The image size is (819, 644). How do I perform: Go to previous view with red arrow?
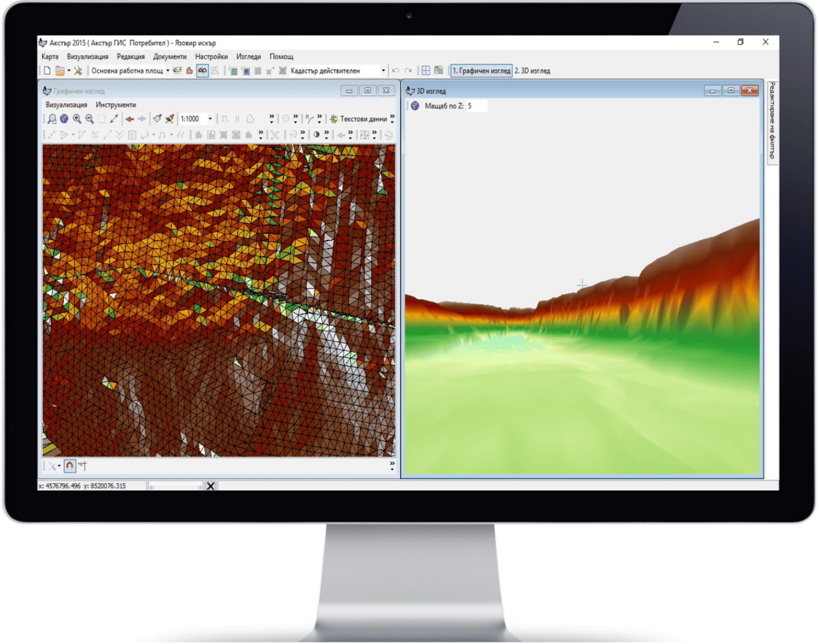(129, 119)
